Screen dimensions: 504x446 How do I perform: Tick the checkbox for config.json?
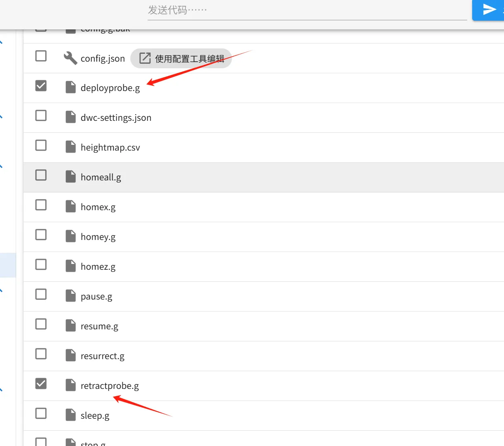pos(41,56)
